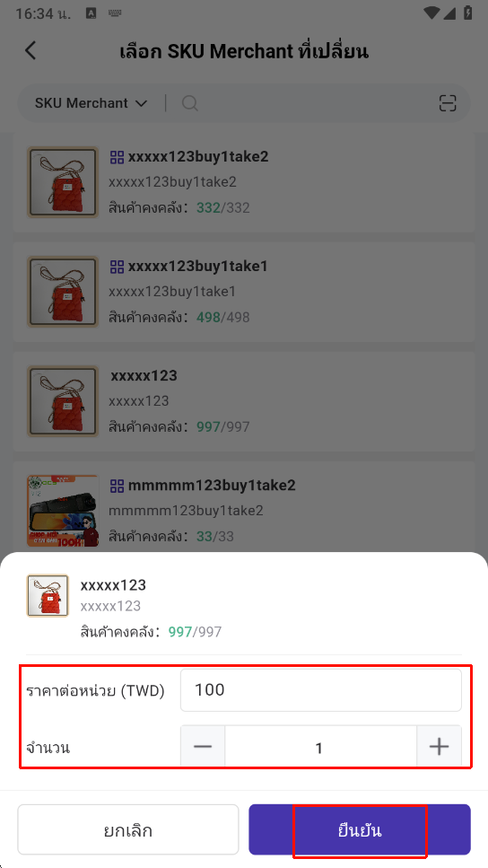This screenshot has width=488, height=868.
Task: Select the xxxxx123 list item
Action: click(244, 401)
